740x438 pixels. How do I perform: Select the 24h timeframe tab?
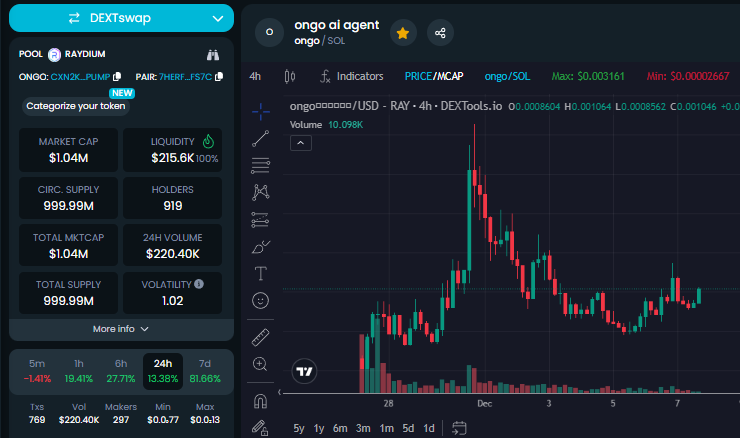(163, 371)
